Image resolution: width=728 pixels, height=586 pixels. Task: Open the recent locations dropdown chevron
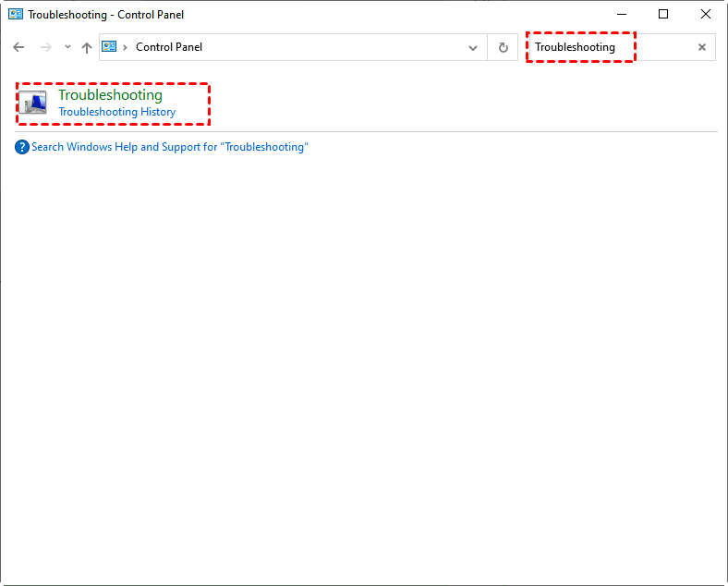pyautogui.click(x=67, y=47)
